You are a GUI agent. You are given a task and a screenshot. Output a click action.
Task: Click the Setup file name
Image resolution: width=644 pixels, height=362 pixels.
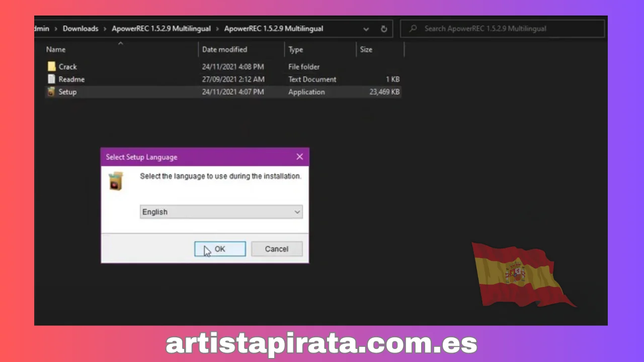(67, 92)
